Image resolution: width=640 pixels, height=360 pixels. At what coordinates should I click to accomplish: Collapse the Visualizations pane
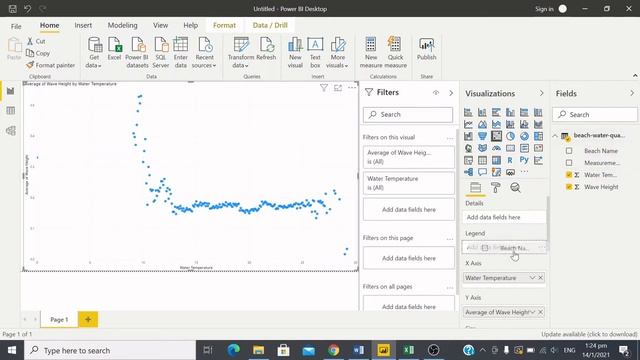click(542, 93)
